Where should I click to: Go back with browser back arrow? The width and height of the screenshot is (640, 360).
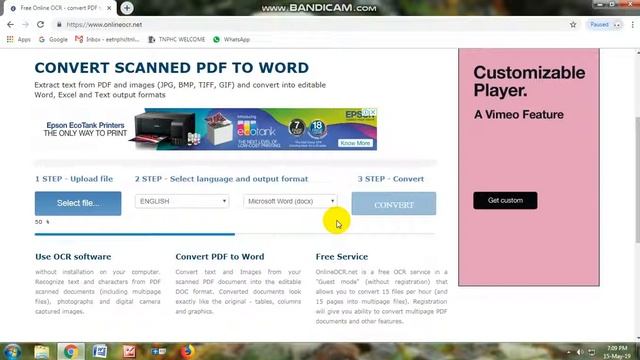pos(11,24)
